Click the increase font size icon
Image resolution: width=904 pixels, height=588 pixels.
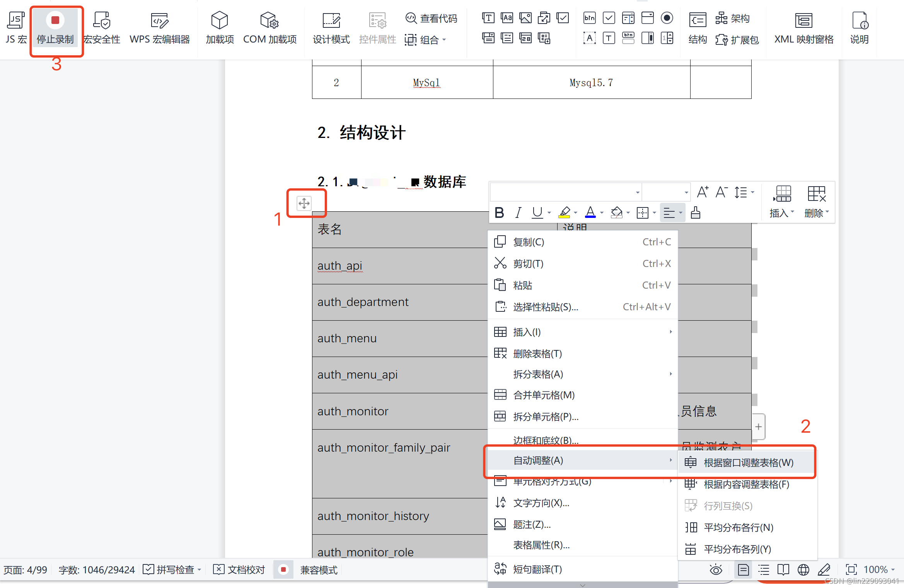click(702, 192)
